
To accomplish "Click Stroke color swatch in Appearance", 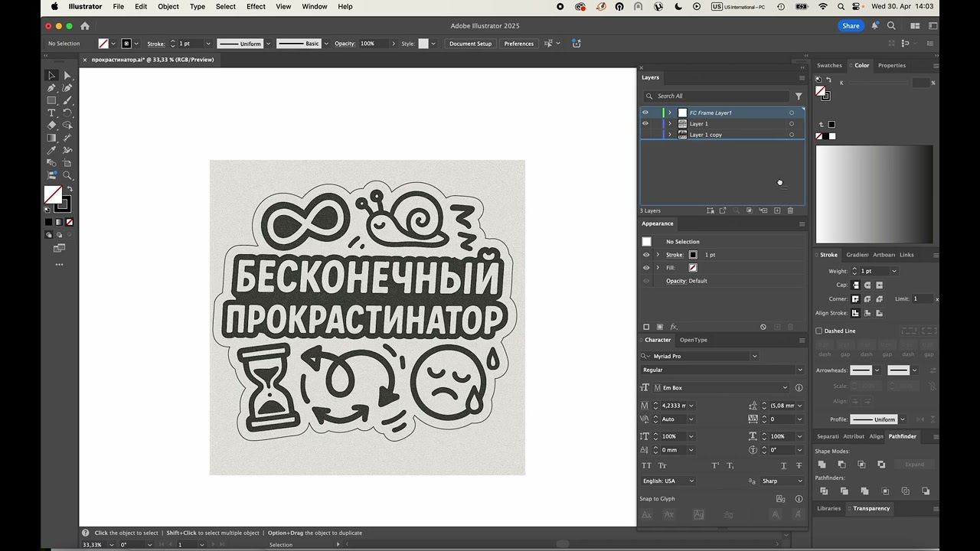I will pos(693,255).
